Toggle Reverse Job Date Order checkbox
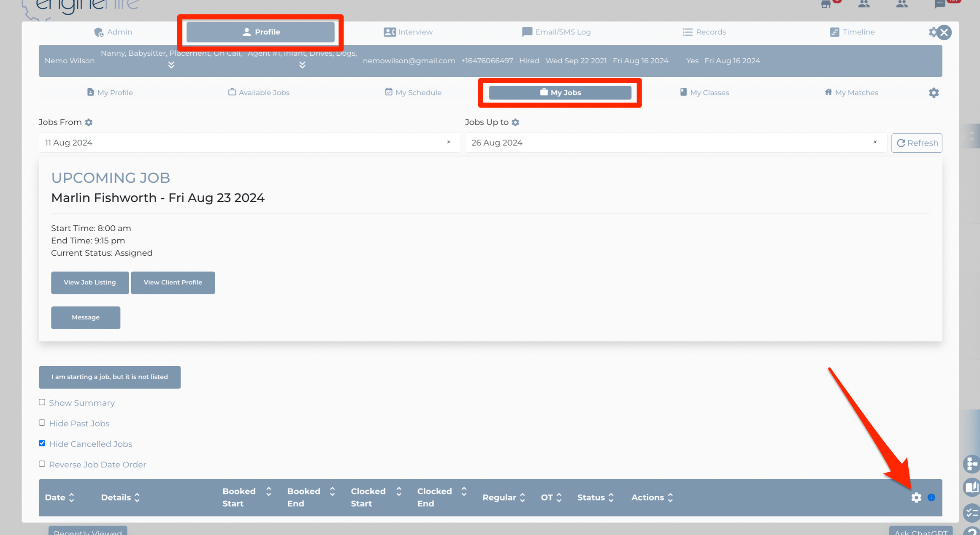This screenshot has height=535, width=980. [x=42, y=464]
